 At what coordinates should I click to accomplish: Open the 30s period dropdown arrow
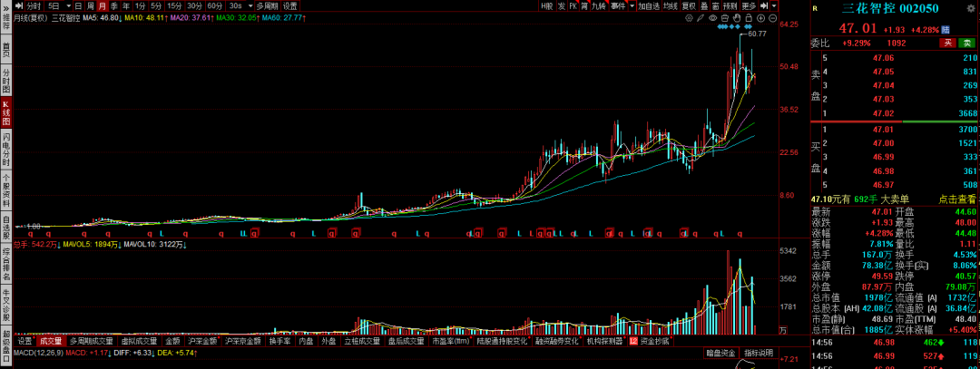(250, 5)
